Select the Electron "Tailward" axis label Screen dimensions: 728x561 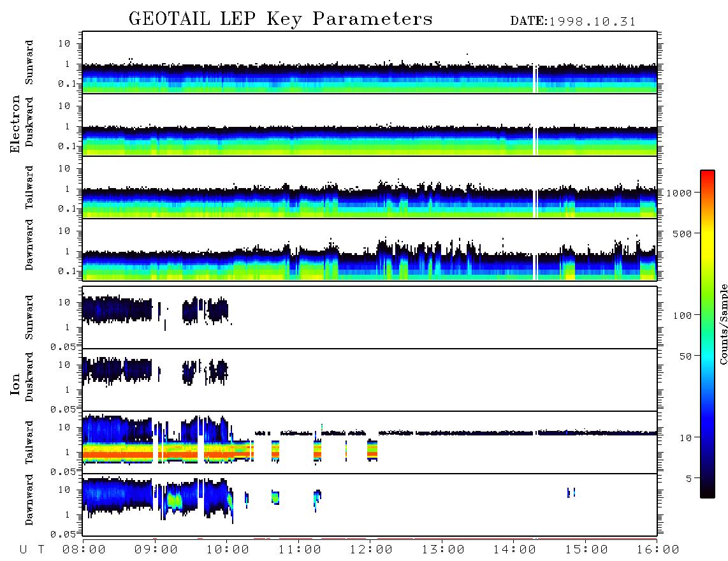coord(29,187)
